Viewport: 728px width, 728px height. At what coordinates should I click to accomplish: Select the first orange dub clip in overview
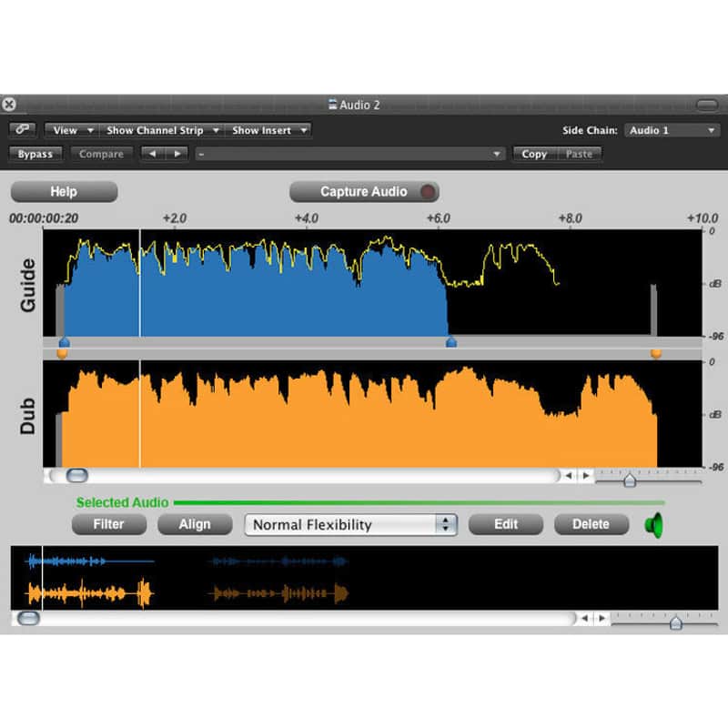[90, 593]
